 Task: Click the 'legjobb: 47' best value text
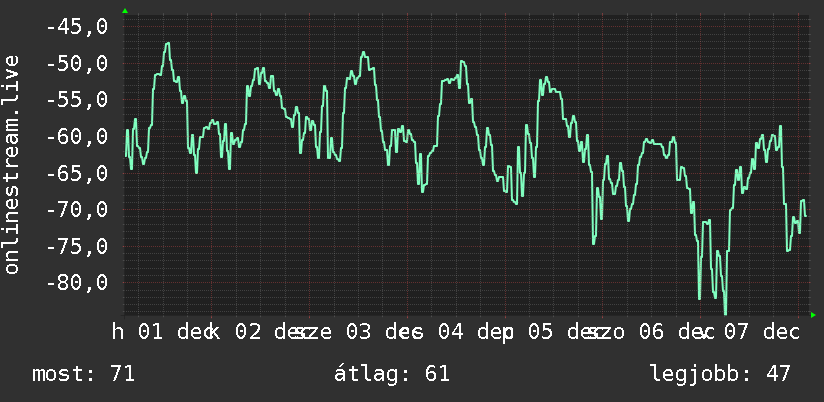[720, 374]
